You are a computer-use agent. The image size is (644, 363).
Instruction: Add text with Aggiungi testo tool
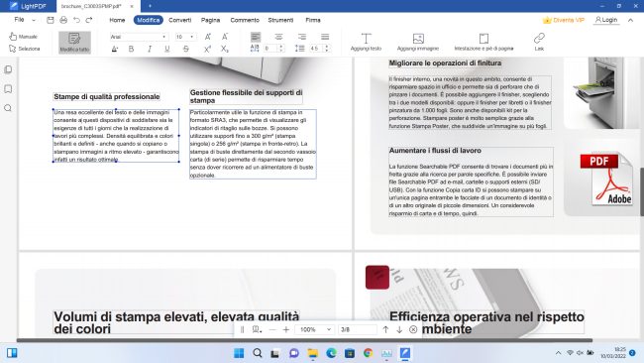(366, 42)
